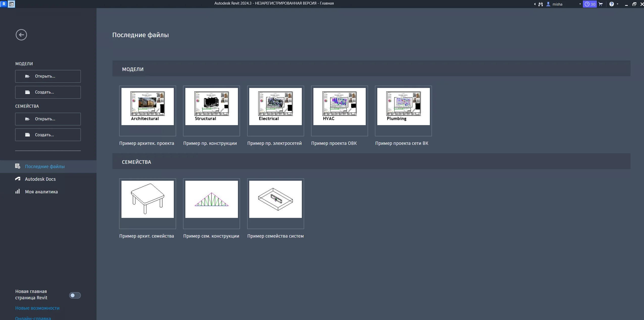
Task: Open the Моя аналитика section
Action: click(41, 192)
